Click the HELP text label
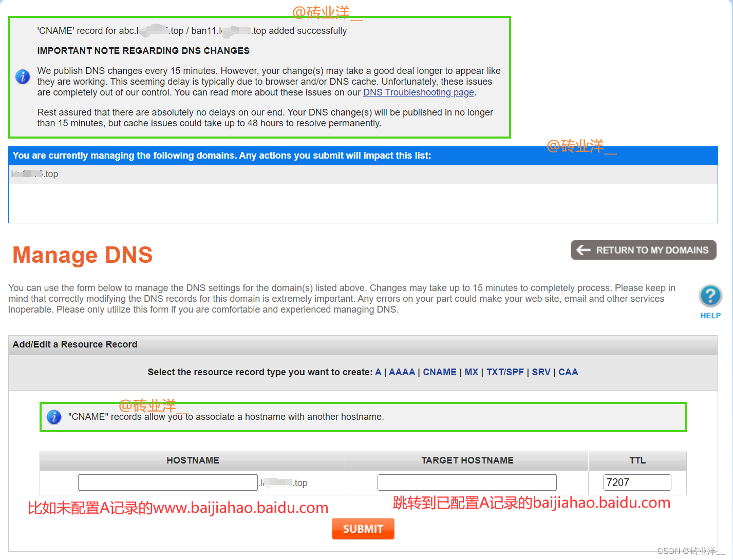 [710, 316]
